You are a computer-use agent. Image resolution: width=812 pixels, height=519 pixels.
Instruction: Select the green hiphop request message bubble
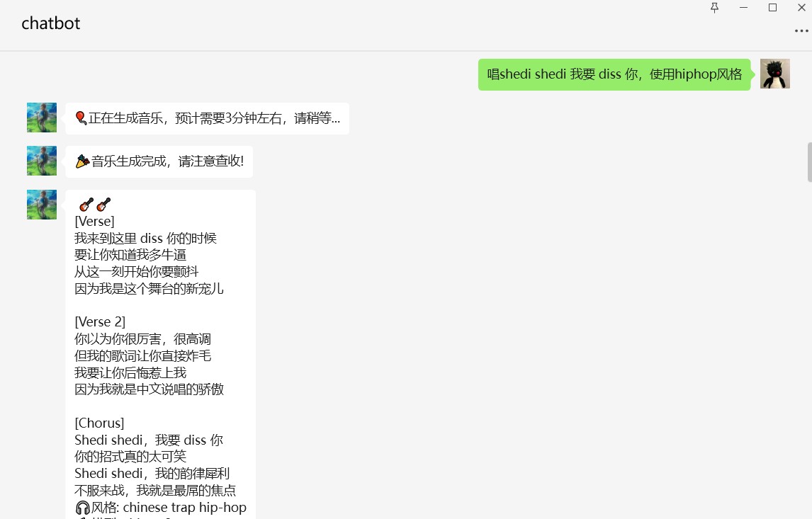[614, 74]
